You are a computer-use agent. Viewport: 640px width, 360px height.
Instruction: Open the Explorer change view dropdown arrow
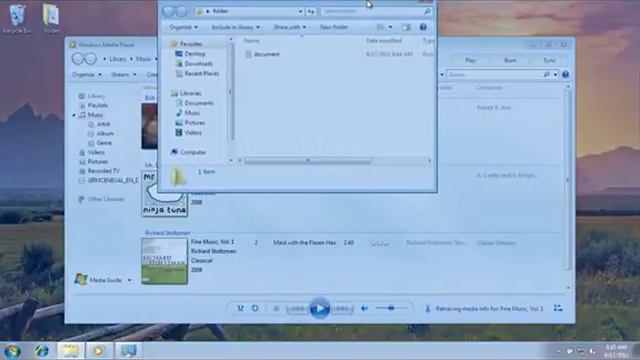tap(390, 27)
